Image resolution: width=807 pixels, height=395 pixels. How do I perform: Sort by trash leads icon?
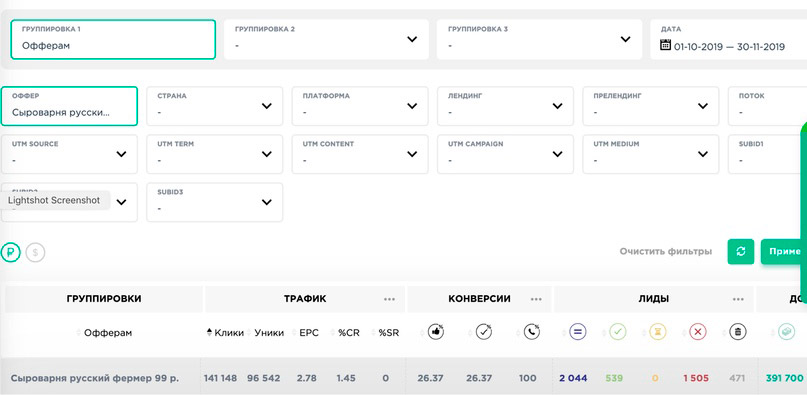point(738,332)
